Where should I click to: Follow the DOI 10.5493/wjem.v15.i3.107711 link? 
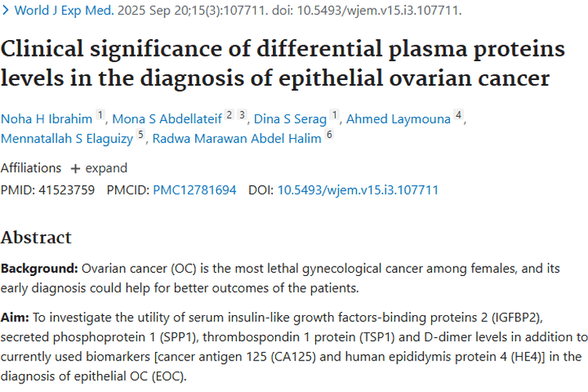[358, 190]
